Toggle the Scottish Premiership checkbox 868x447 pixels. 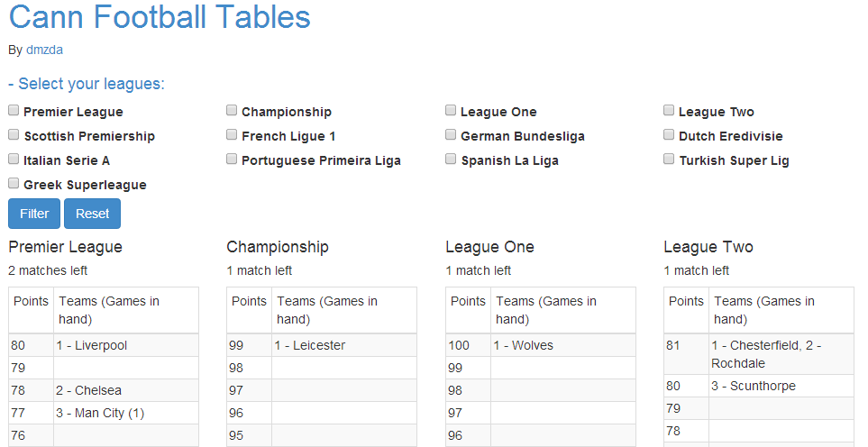[x=14, y=135]
